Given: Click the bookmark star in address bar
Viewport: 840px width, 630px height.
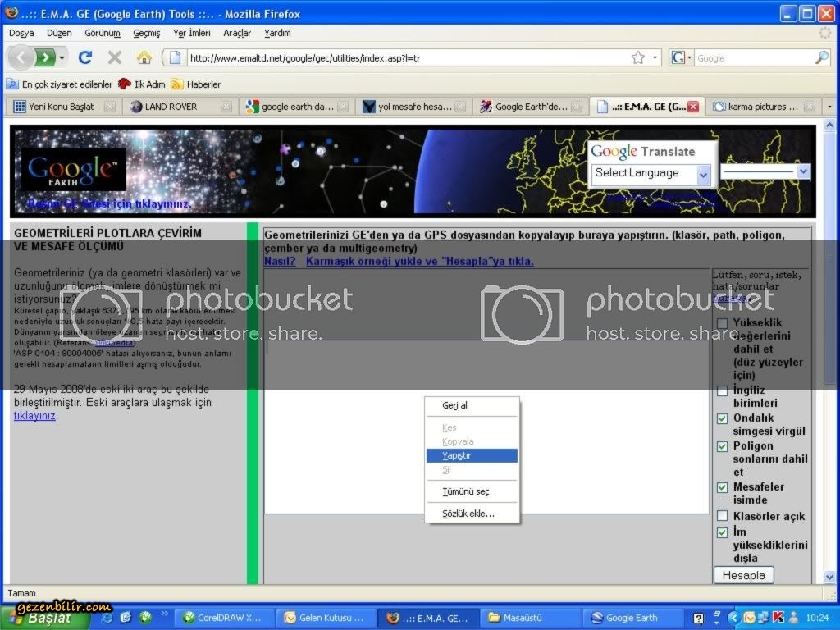Looking at the screenshot, I should pos(638,58).
